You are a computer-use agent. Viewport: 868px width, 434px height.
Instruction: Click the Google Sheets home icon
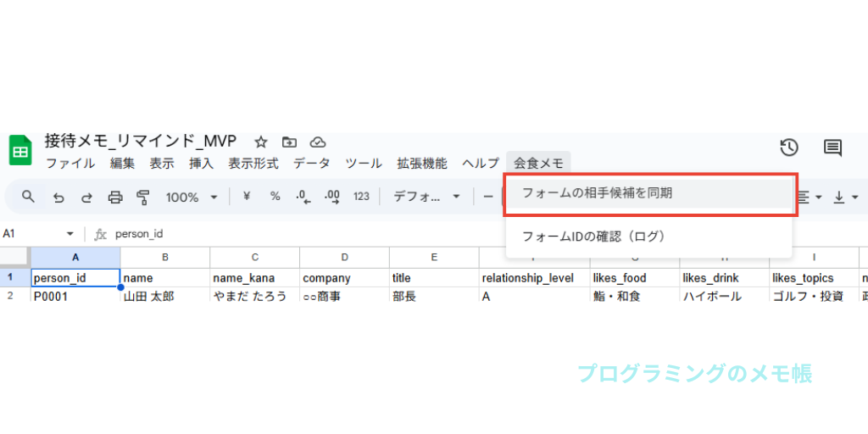(x=20, y=152)
